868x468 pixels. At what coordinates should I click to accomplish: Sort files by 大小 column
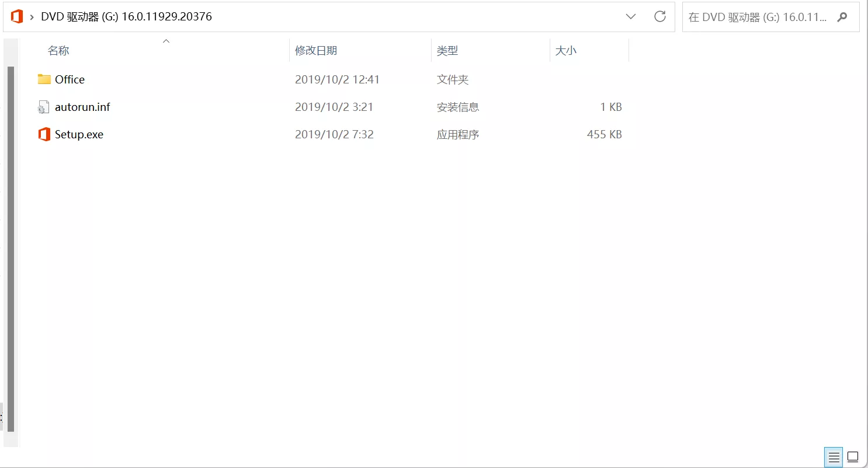coord(565,51)
